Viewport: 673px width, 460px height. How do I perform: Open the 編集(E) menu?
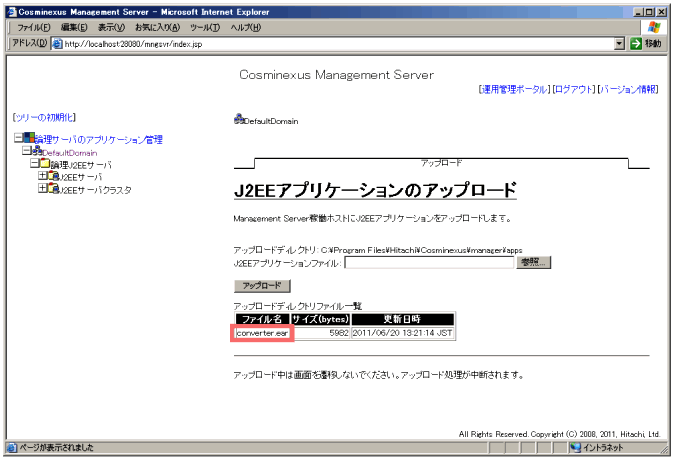[x=74, y=27]
